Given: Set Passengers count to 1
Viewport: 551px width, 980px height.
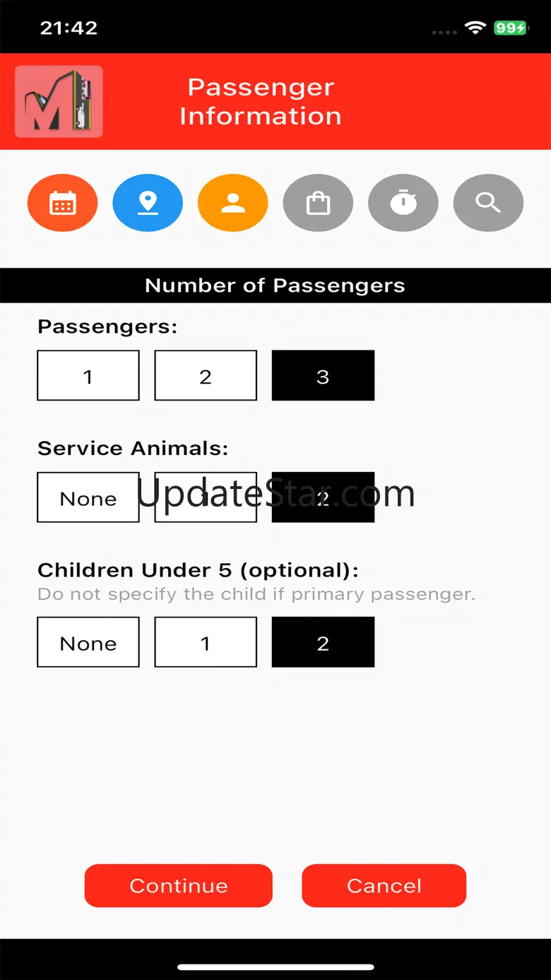Looking at the screenshot, I should [x=88, y=376].
